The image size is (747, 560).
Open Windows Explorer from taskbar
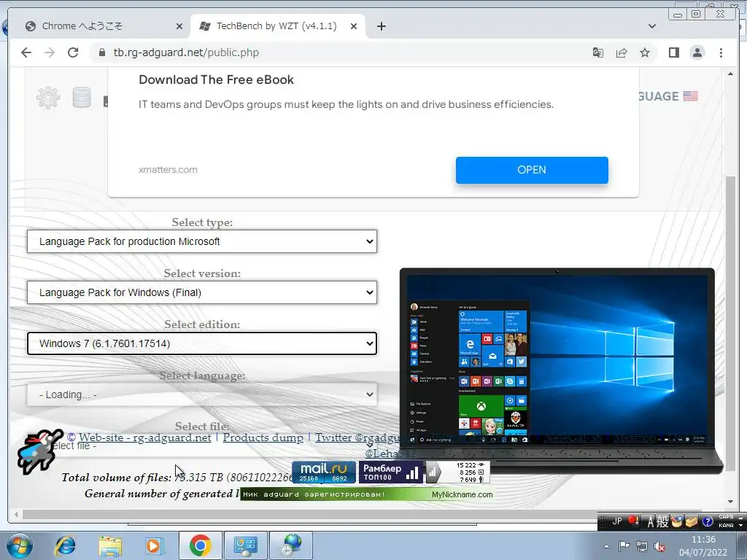[110, 545]
